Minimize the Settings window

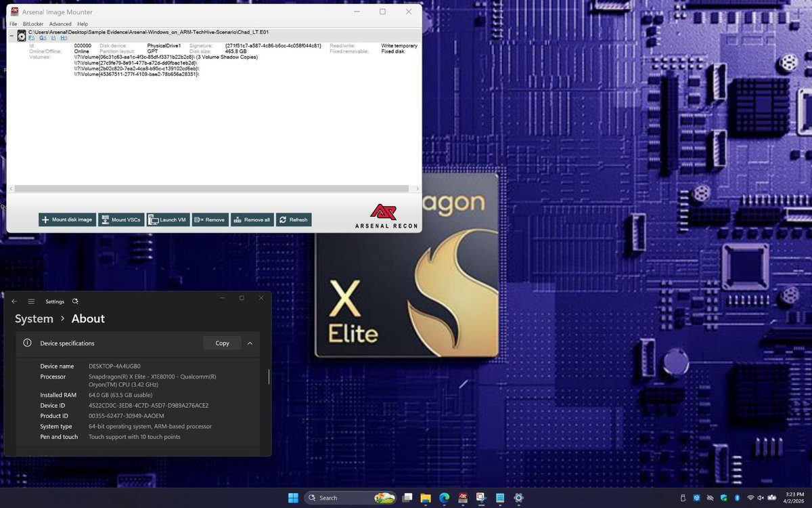(x=222, y=298)
